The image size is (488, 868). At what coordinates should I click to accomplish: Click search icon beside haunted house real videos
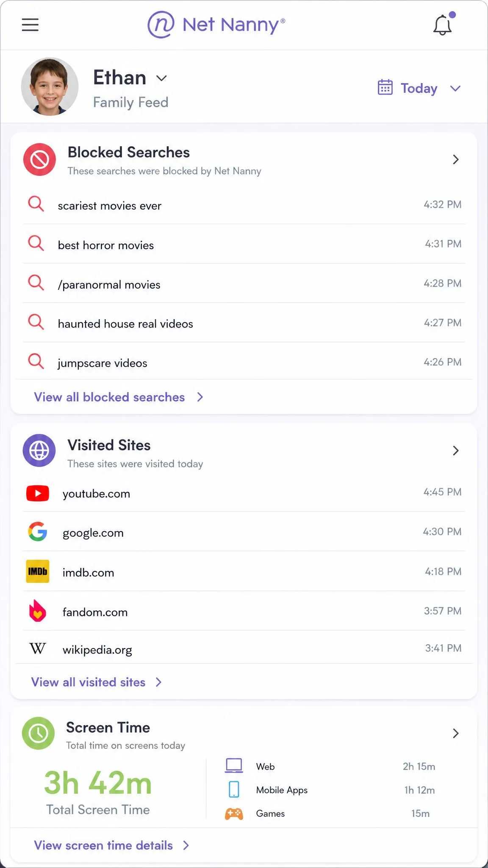click(36, 322)
